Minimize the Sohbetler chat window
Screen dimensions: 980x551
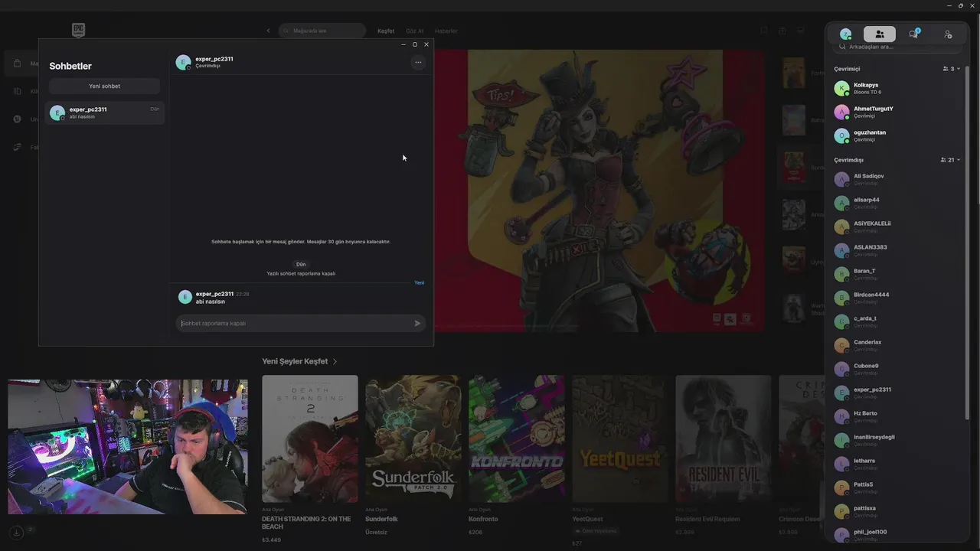click(403, 44)
